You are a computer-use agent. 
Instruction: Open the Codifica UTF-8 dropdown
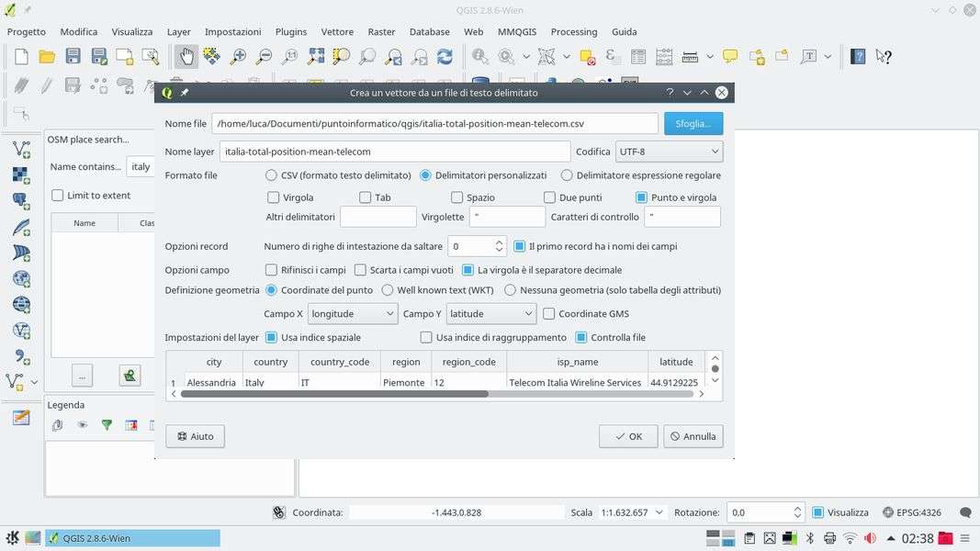[x=668, y=152]
